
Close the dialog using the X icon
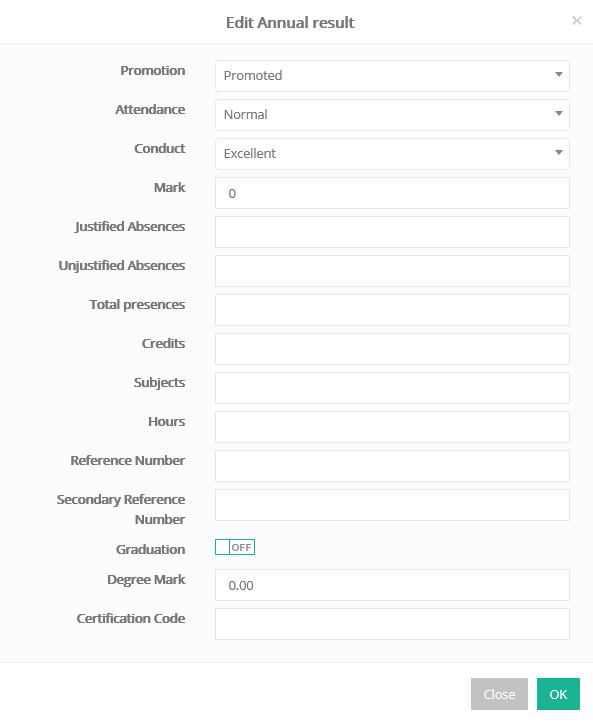[576, 20]
